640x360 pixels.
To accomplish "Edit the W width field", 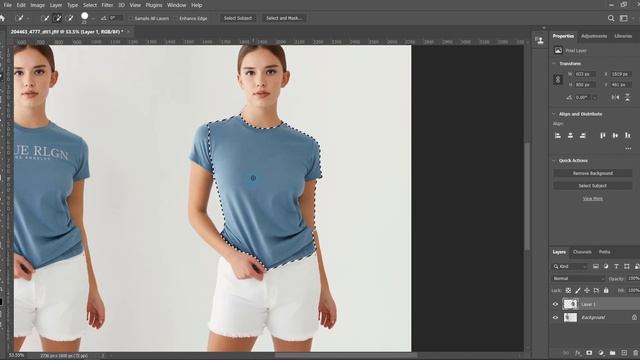I will (x=585, y=74).
